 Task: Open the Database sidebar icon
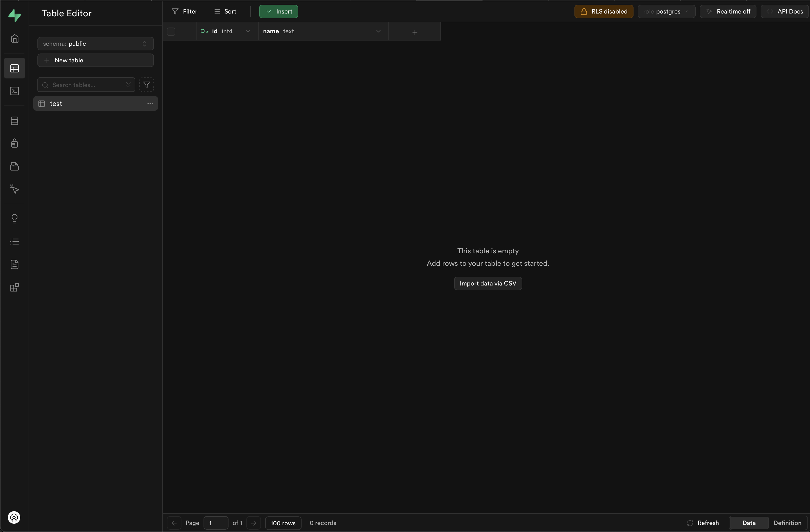coord(14,121)
